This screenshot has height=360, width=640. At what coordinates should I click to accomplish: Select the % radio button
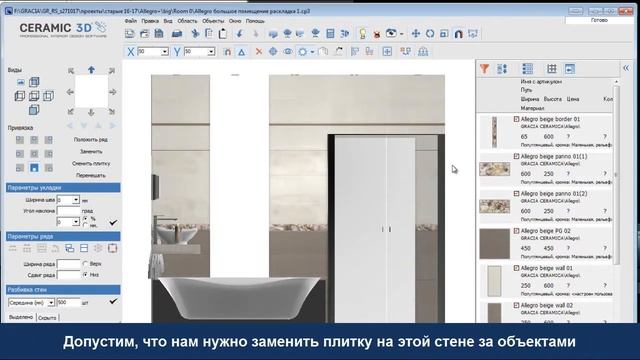coord(86,219)
